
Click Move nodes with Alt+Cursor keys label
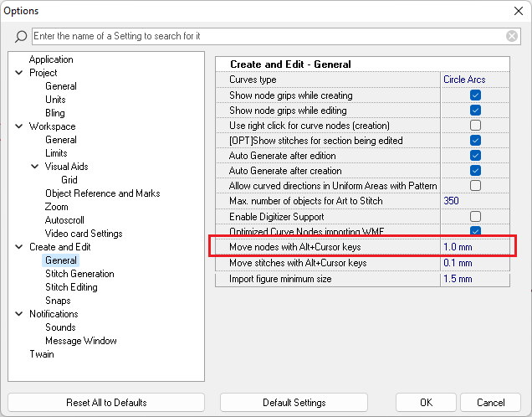(x=294, y=247)
